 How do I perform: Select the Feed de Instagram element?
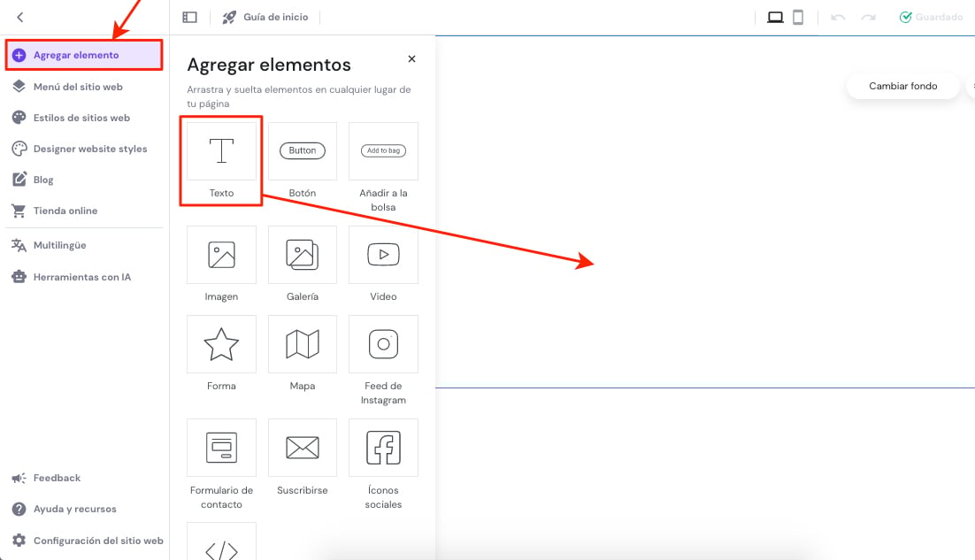383,345
